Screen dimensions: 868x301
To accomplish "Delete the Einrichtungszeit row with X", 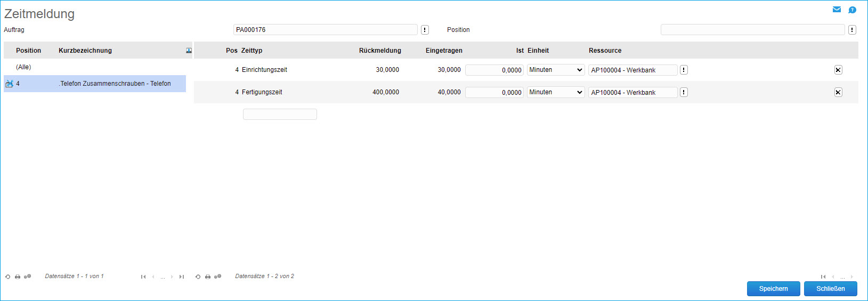I will (838, 70).
